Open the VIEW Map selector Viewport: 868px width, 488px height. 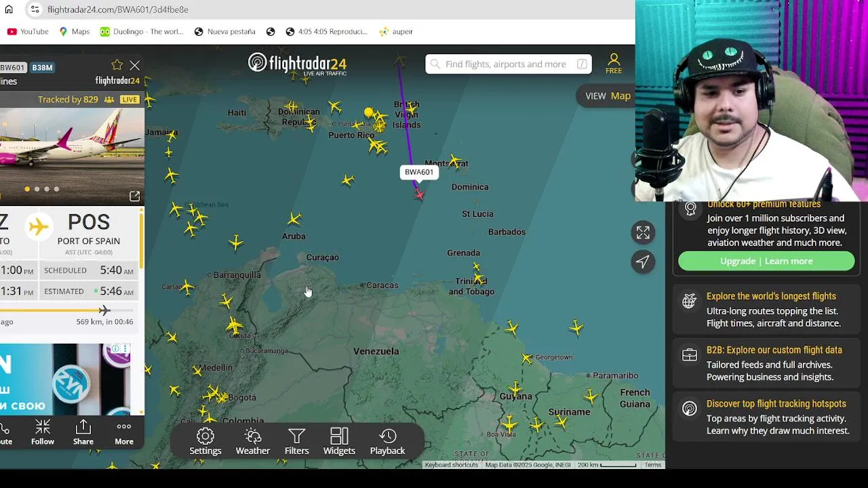608,96
